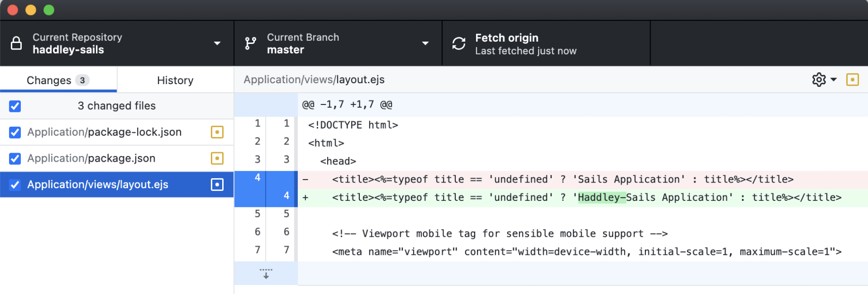Select the deleted line 4 in the diff gutter

[258, 179]
